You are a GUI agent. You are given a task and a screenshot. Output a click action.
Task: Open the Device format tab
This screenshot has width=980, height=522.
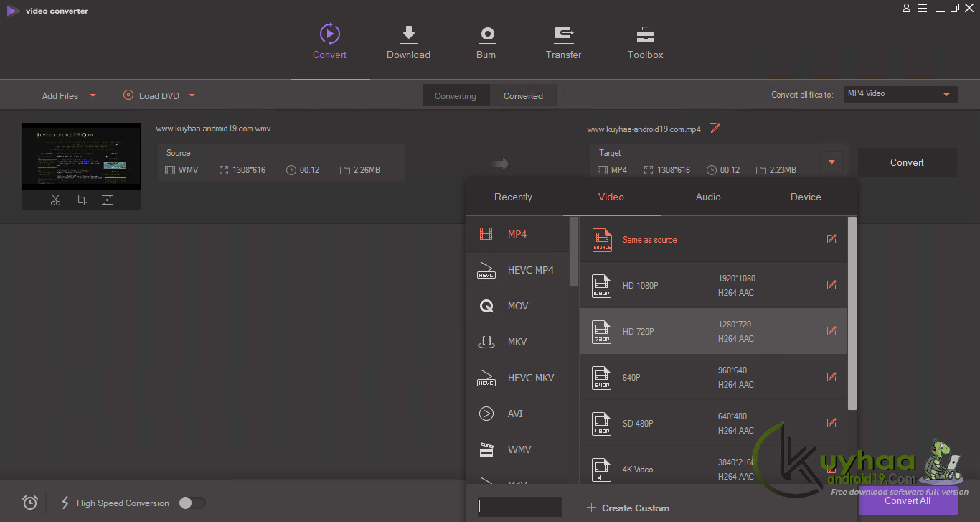pos(806,197)
